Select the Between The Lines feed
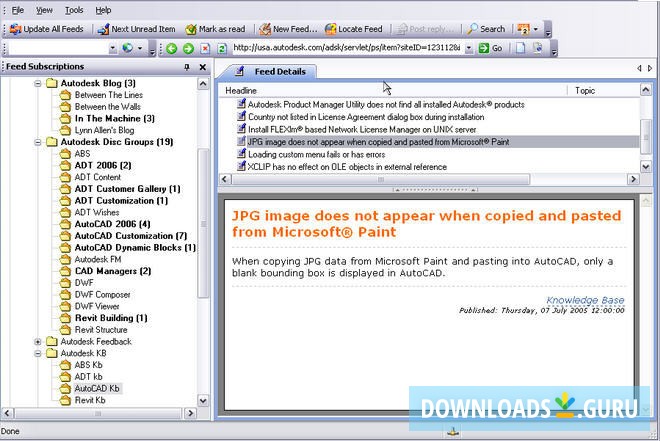Screen dimensions: 660x441 click(x=109, y=95)
